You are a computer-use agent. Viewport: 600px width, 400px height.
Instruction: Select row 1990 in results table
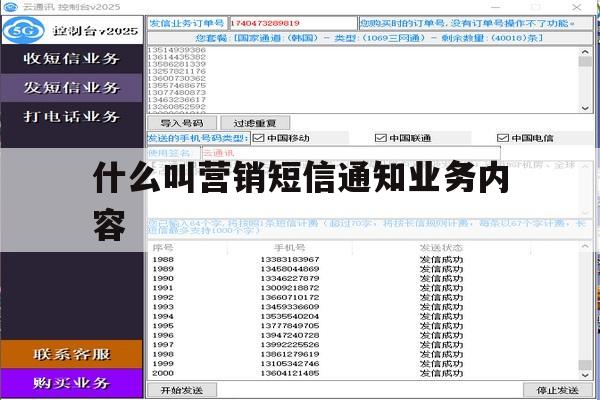pos(364,278)
